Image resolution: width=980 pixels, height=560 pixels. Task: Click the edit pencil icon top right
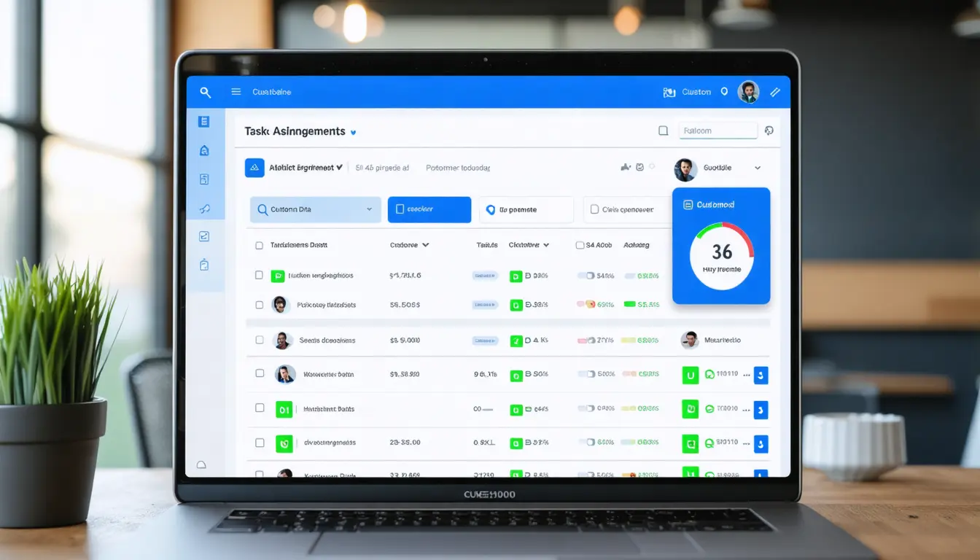[x=775, y=92]
